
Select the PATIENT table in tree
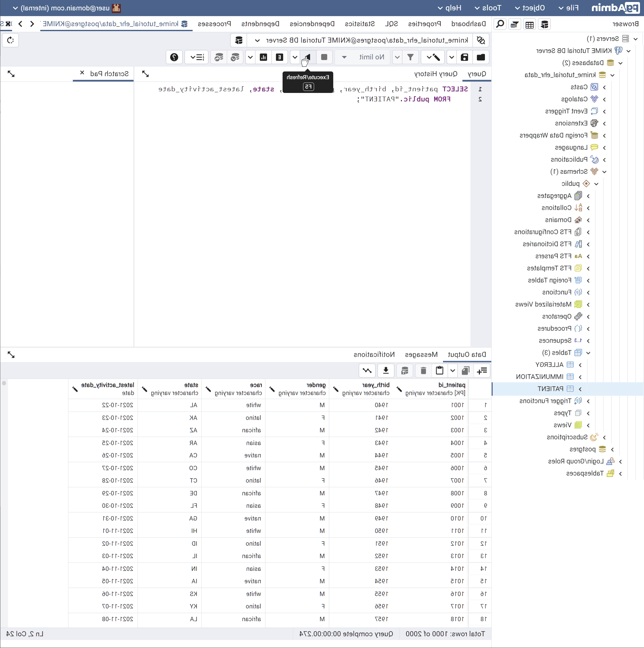550,389
